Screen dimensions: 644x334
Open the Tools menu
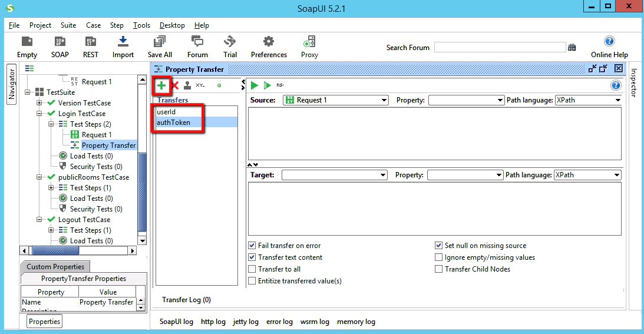[141, 25]
